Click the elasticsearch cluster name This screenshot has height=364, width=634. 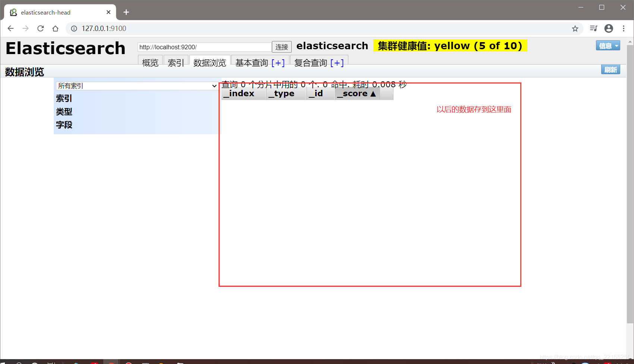pos(332,45)
